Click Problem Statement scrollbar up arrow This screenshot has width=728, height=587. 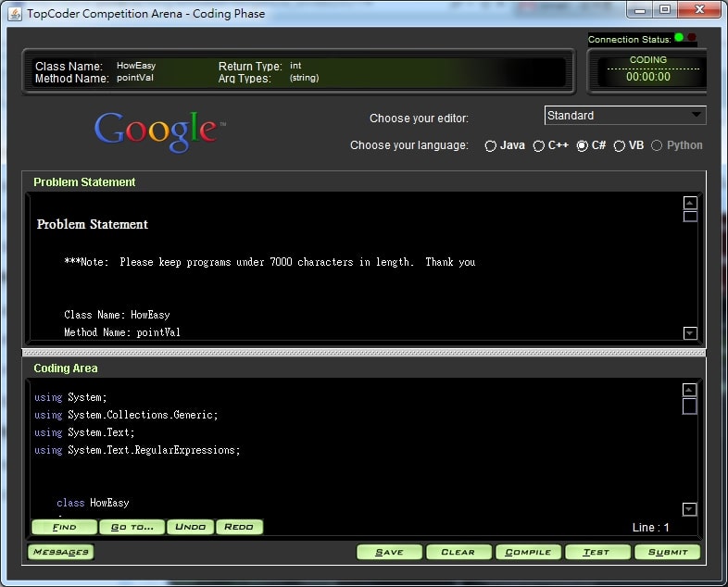point(690,203)
